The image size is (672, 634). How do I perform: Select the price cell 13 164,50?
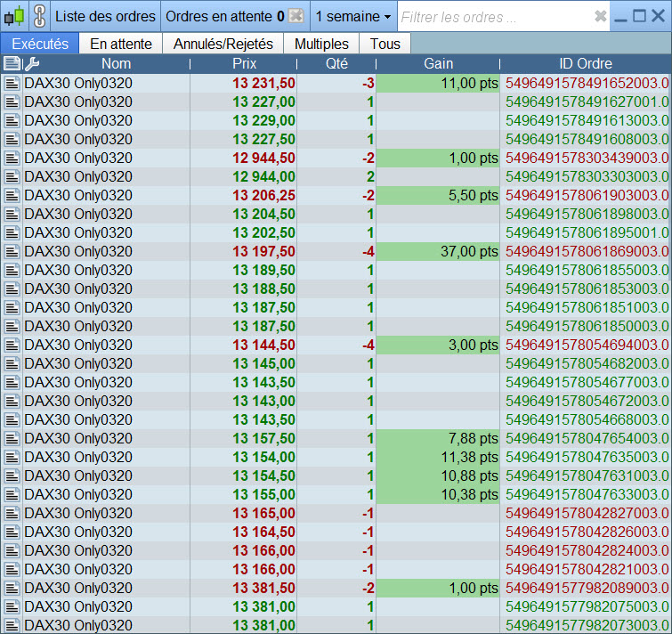pos(243,532)
